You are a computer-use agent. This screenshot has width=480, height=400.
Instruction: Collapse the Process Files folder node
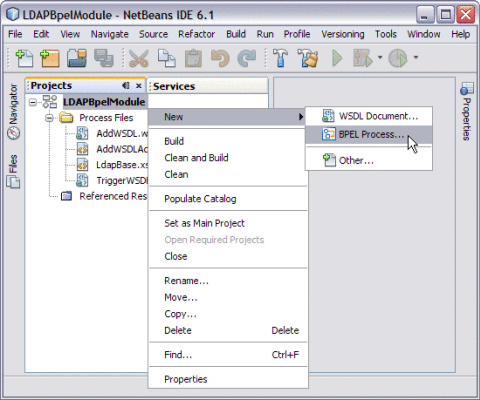pyautogui.click(x=49, y=118)
